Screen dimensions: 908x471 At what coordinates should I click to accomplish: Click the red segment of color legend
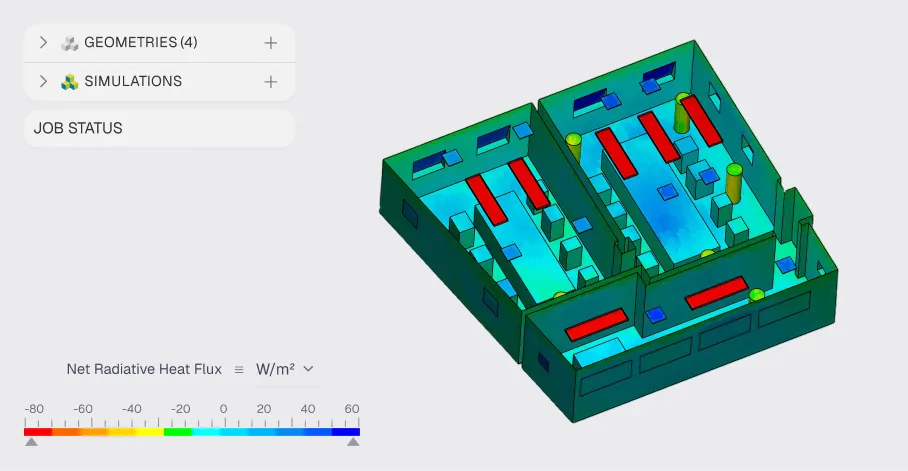38,432
